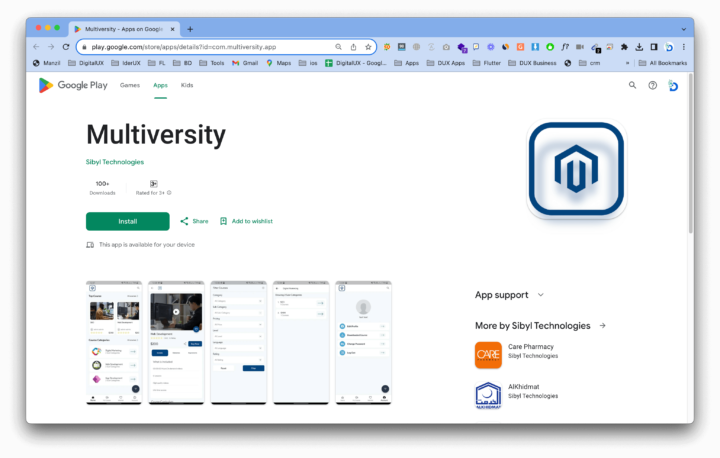Viewport: 720px width, 458px height.
Task: Click the info icon next to Rated for 3+
Action: (169, 193)
